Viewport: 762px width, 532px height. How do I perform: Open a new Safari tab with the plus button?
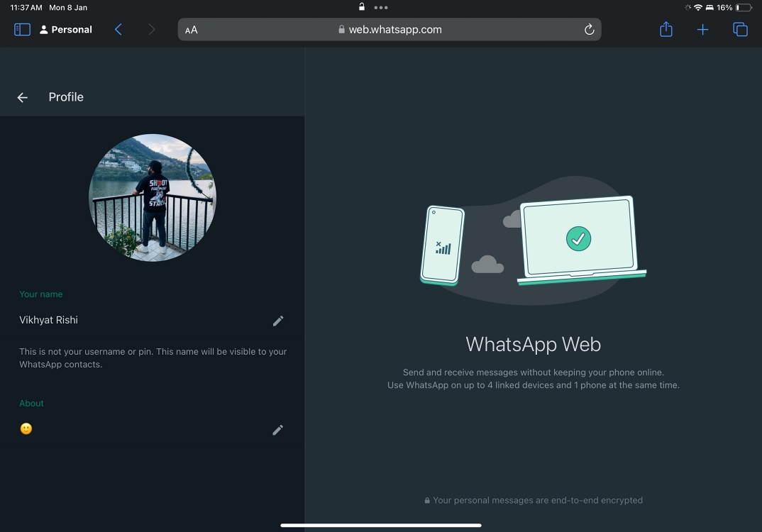(x=702, y=29)
